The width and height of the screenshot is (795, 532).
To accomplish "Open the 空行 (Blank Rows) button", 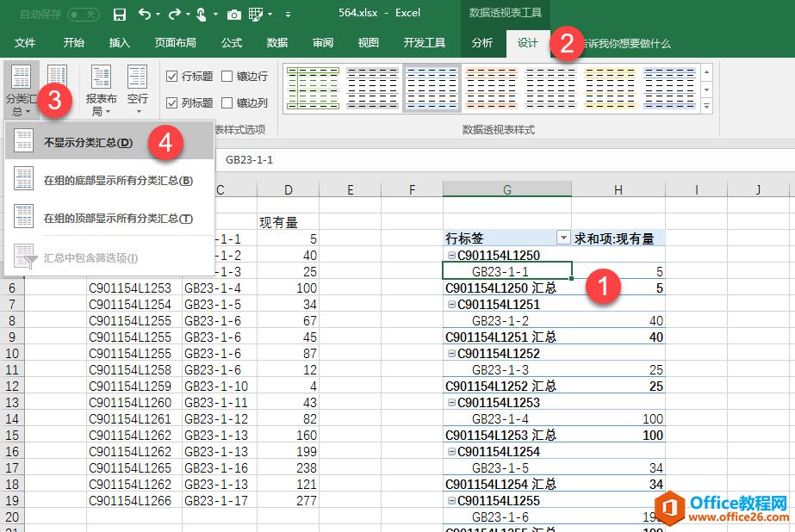I will [138, 90].
